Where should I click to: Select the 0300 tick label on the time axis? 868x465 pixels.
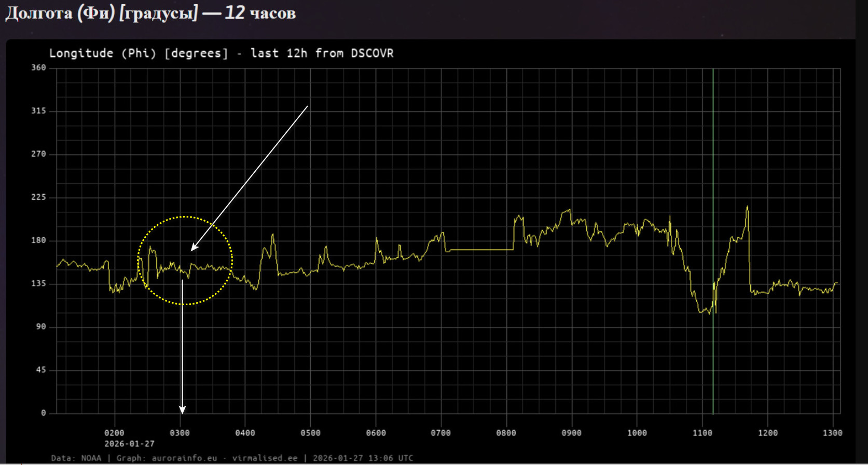point(180,433)
